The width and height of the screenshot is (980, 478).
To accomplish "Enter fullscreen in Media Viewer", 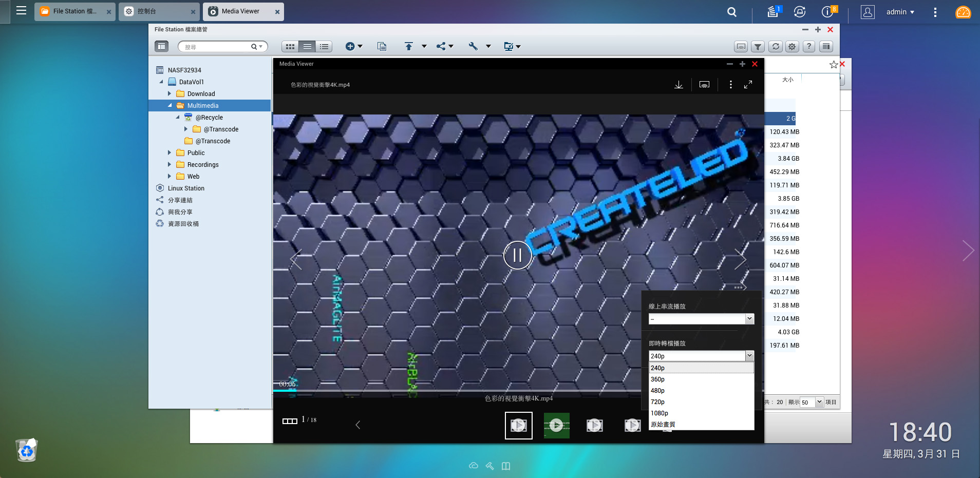I will click(748, 85).
